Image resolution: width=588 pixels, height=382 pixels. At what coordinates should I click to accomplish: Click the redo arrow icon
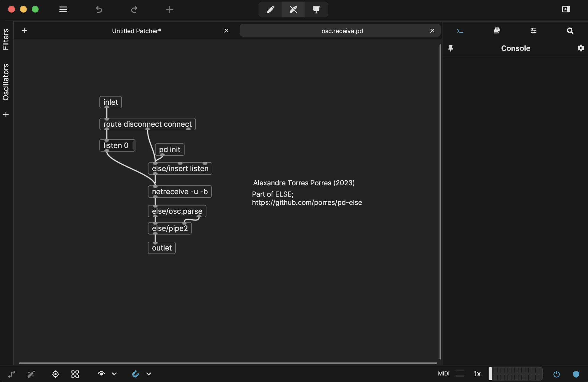pos(134,9)
